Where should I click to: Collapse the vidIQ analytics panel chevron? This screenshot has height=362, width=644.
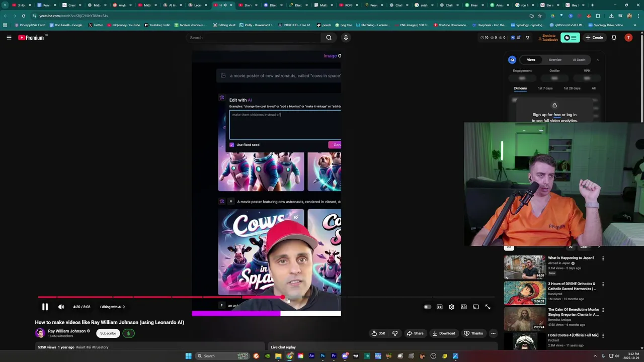coord(598,60)
